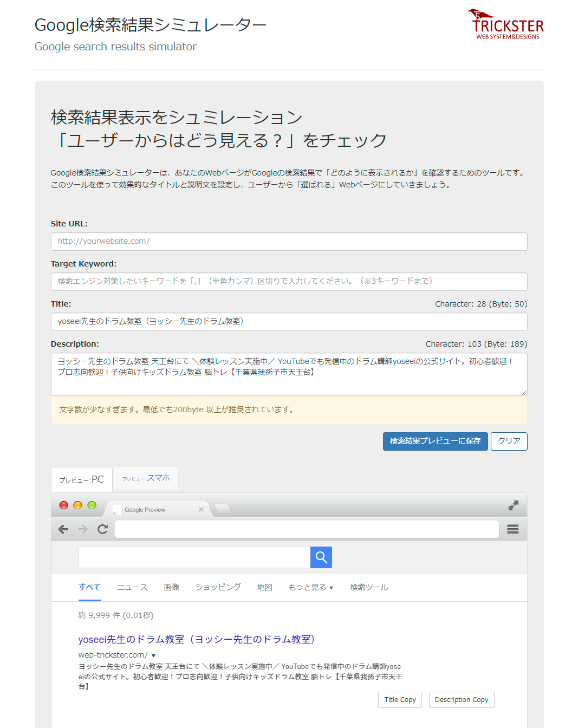Select the すべて search tab

(x=90, y=587)
